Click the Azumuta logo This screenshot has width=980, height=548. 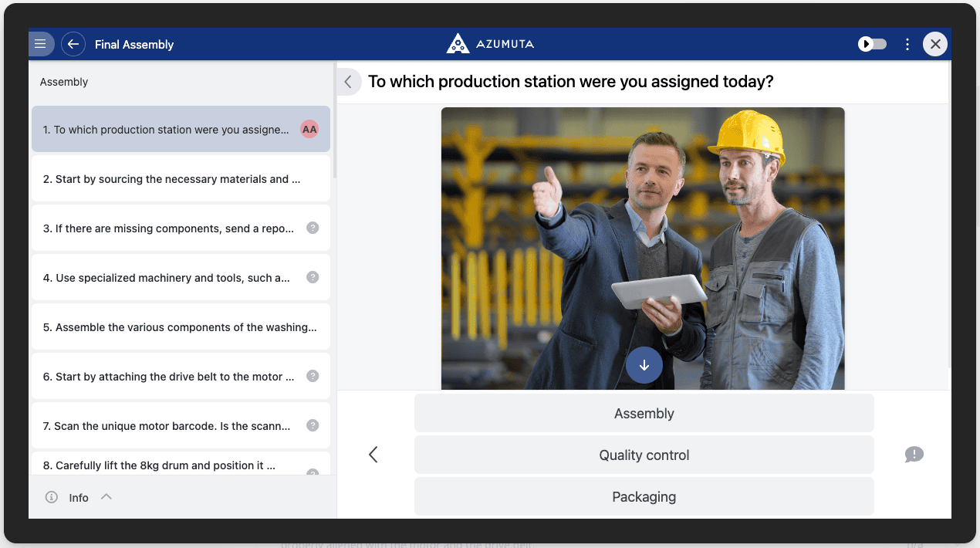pos(490,44)
